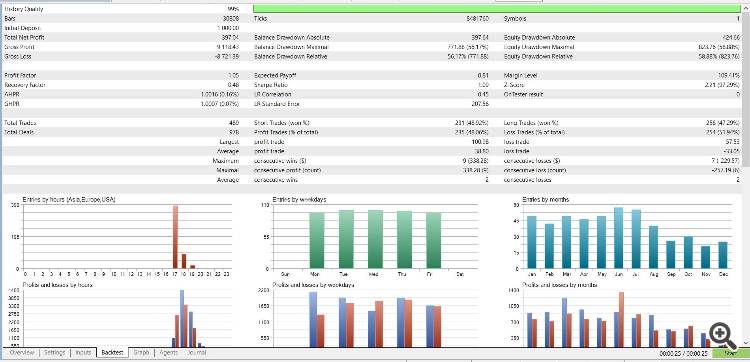Image resolution: width=750 pixels, height=362 pixels.
Task: Switch to the Settings tab
Action: pos(54,353)
